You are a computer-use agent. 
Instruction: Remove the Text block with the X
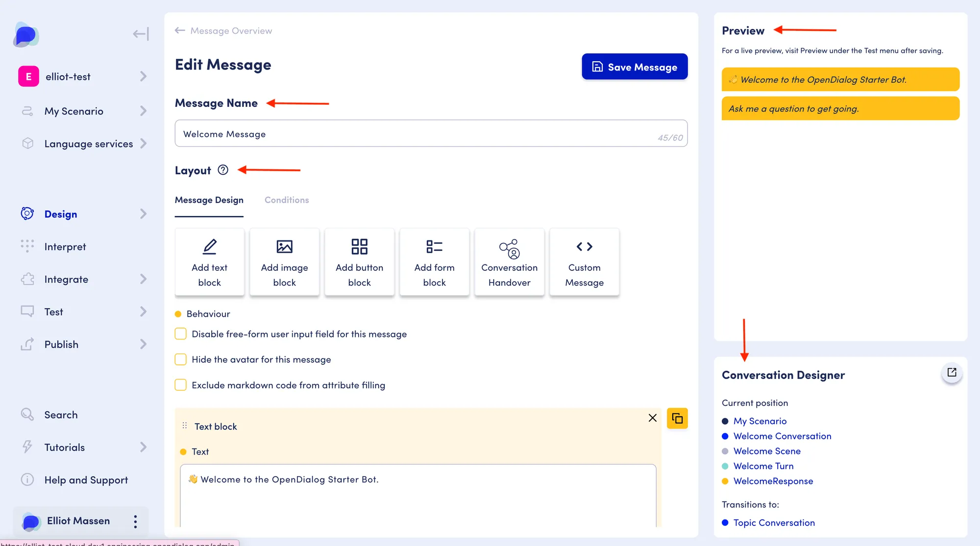click(x=653, y=418)
